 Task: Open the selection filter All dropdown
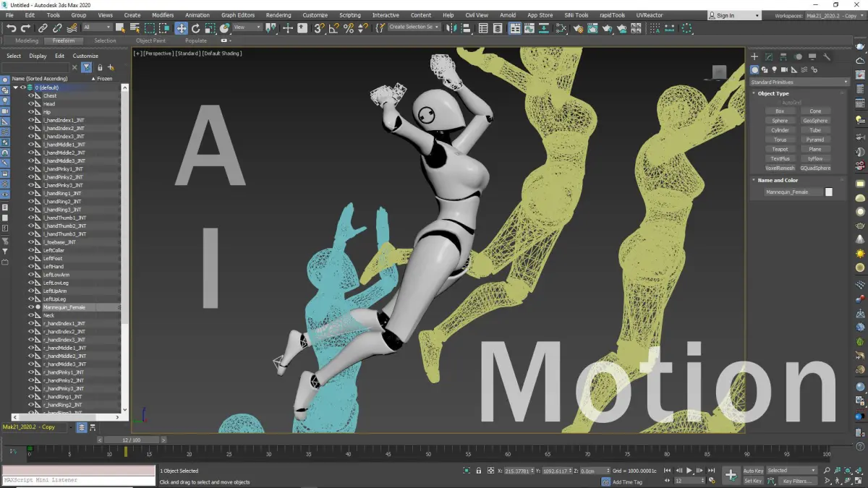(97, 27)
